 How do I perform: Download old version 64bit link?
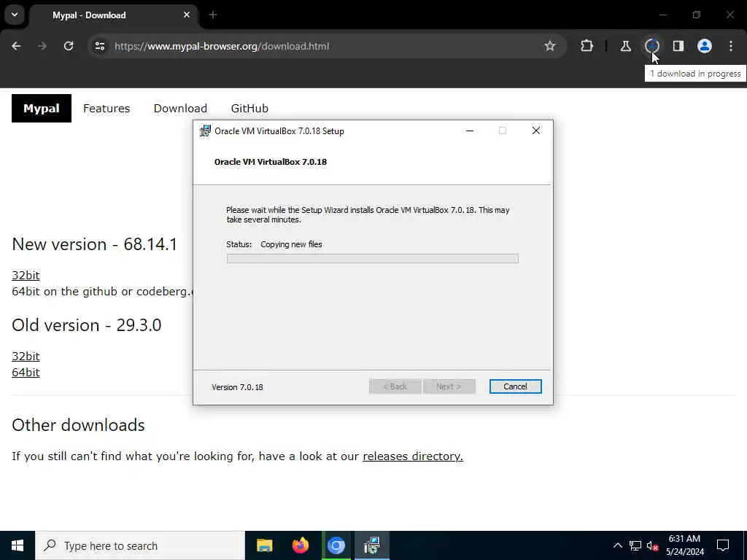(26, 373)
